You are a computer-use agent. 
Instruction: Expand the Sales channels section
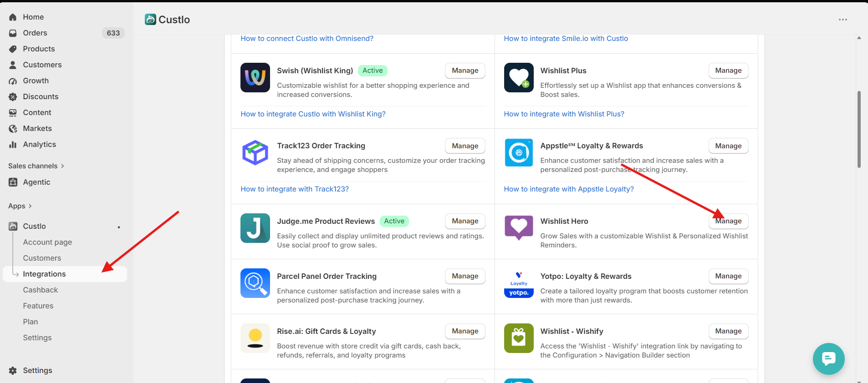tap(36, 166)
